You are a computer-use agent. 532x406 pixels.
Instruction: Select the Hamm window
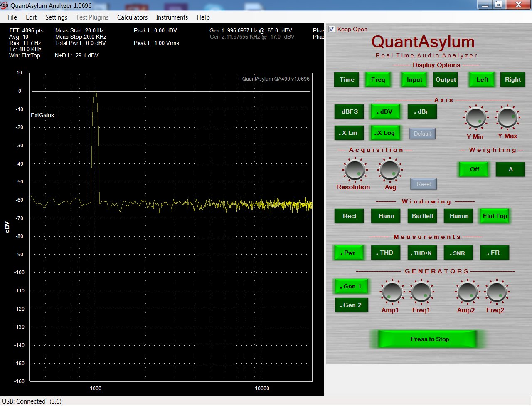point(459,216)
